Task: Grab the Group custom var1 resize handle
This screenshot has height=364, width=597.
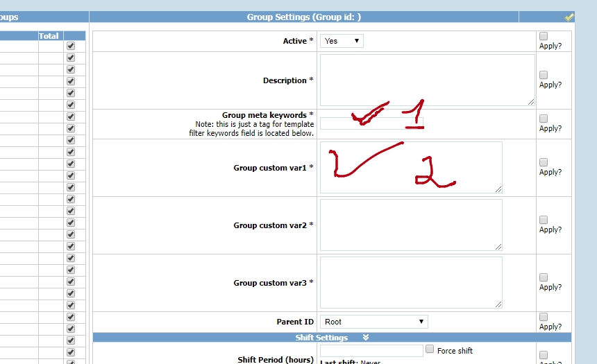Action: 498,189
